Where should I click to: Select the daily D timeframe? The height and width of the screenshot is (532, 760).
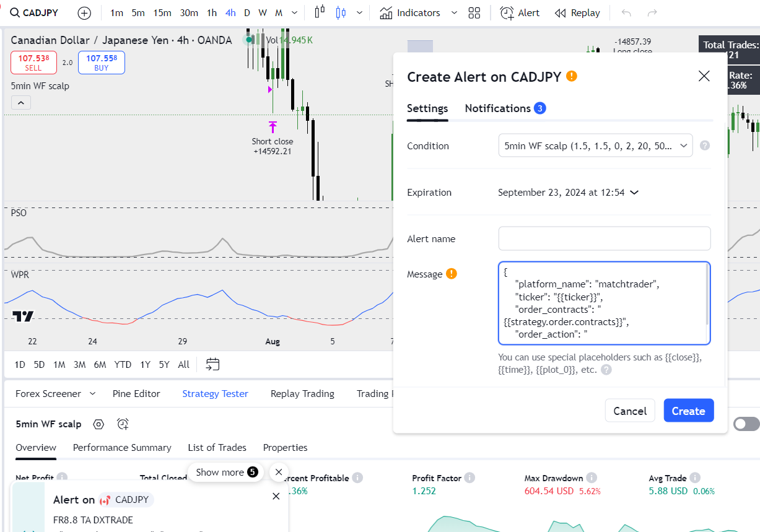click(247, 12)
